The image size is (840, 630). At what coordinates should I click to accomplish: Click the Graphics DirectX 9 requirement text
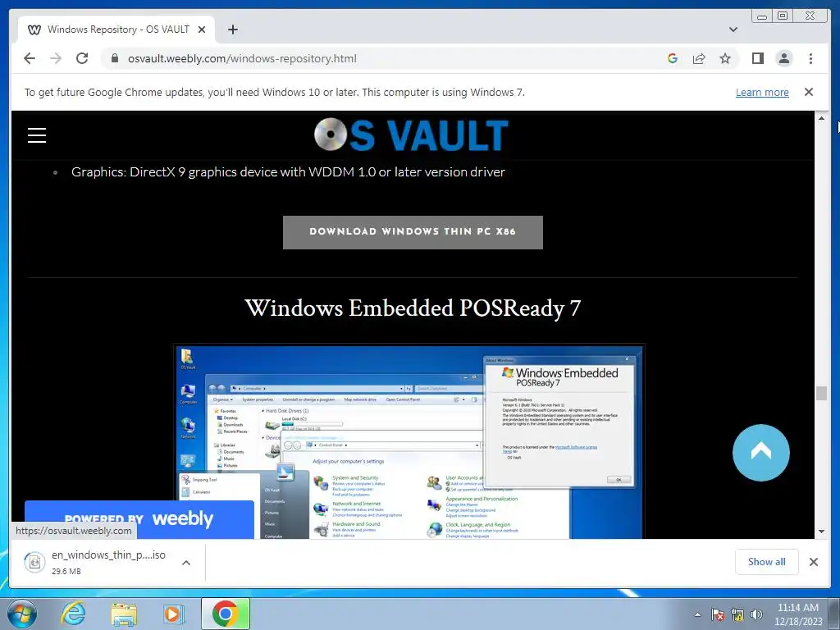click(288, 172)
